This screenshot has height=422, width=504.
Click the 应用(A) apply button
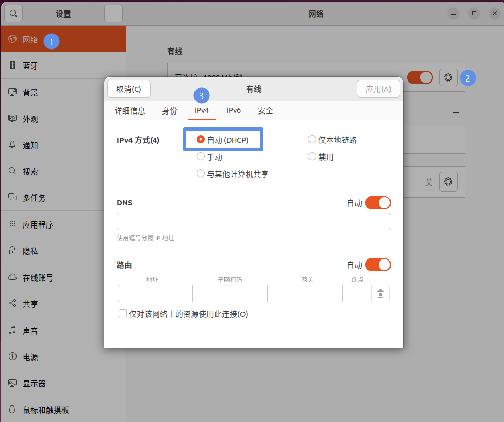(x=378, y=89)
